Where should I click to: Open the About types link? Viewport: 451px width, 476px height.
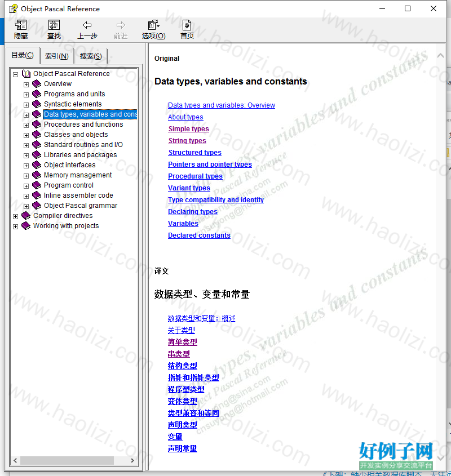pyautogui.click(x=185, y=117)
